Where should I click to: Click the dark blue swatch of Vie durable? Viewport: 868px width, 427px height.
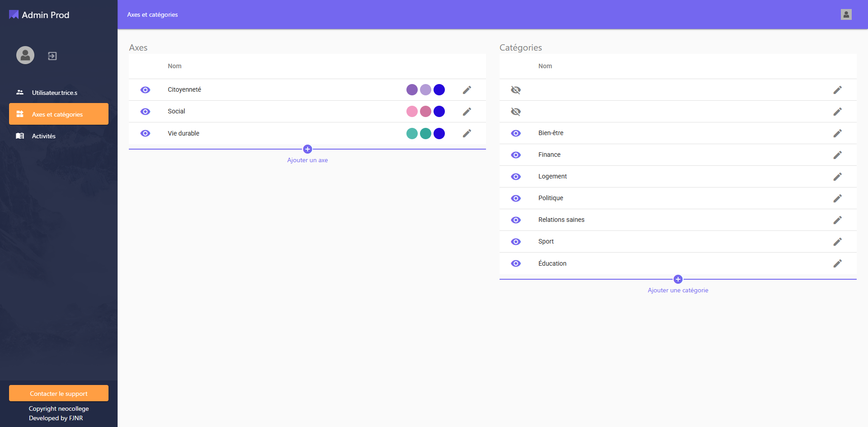click(x=439, y=133)
